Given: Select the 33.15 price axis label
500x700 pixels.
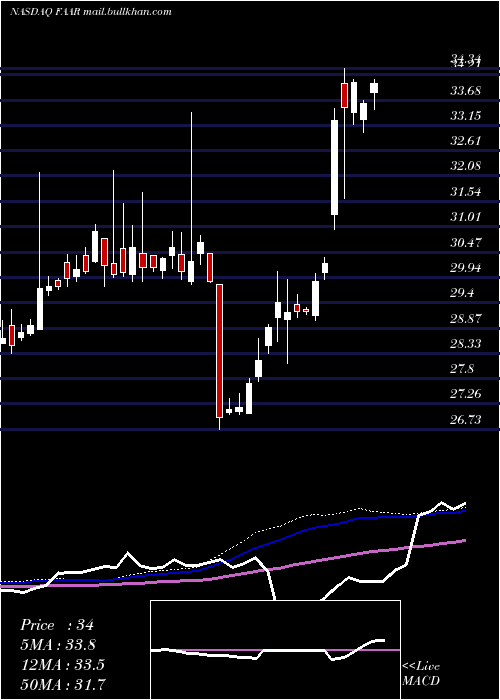Looking at the screenshot, I should (465, 117).
